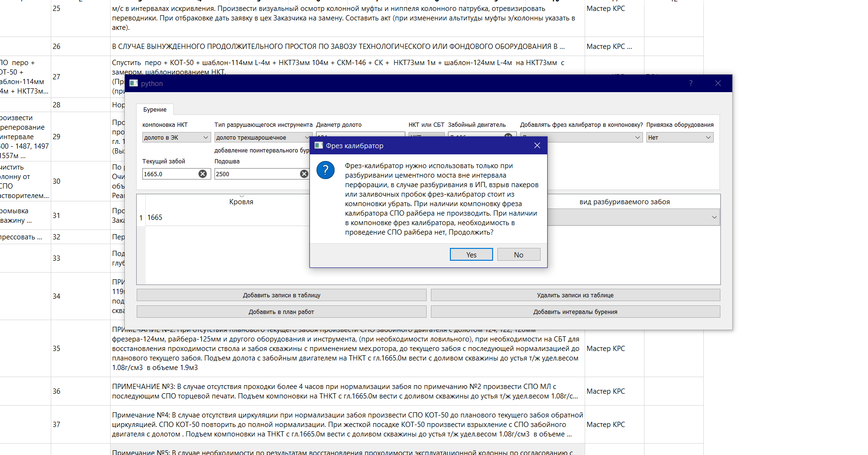The height and width of the screenshot is (455, 868).
Task: Select row number 28 in the background table
Action: click(81, 105)
